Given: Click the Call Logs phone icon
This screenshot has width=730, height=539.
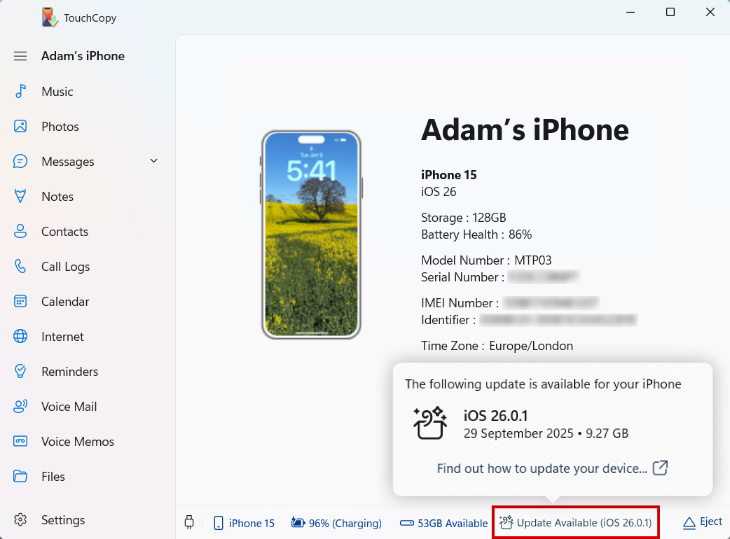Looking at the screenshot, I should (x=20, y=266).
